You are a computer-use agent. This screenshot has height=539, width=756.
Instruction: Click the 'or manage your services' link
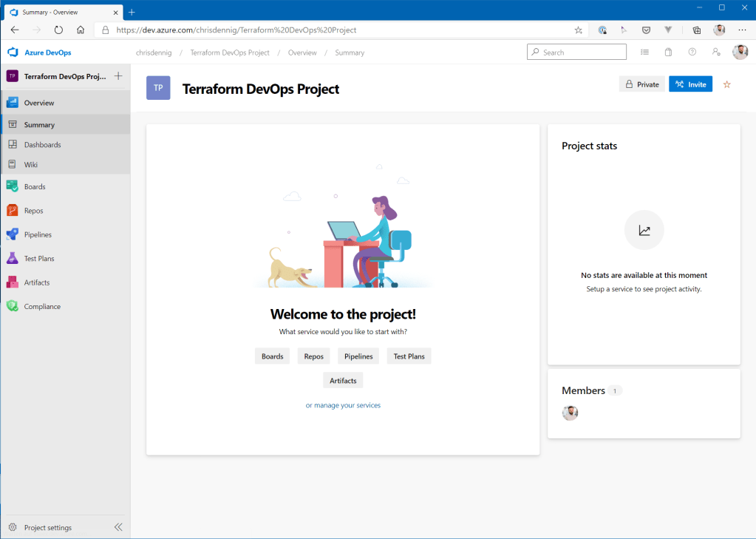(x=343, y=405)
